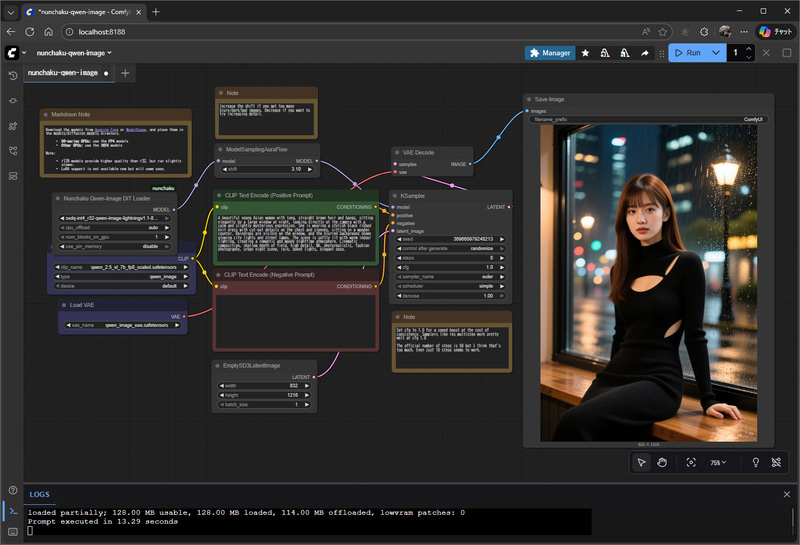Click the generated woman image preview
The width and height of the screenshot is (800, 545).
coord(647,282)
